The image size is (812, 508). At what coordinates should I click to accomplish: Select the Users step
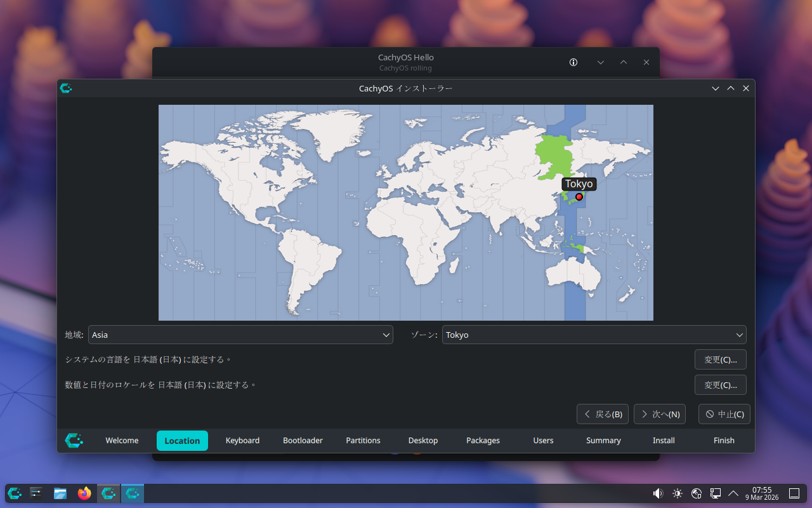coord(543,441)
